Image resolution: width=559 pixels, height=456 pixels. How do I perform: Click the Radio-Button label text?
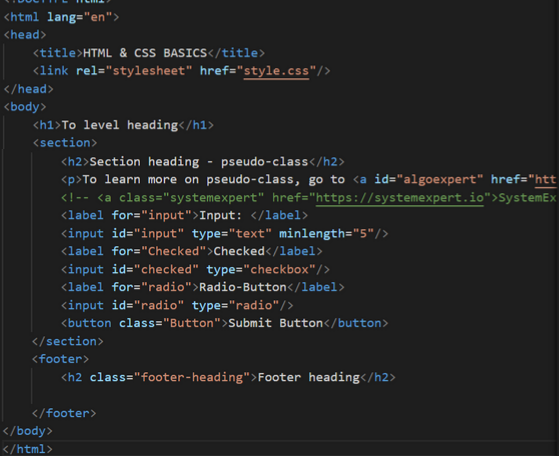pyautogui.click(x=242, y=287)
